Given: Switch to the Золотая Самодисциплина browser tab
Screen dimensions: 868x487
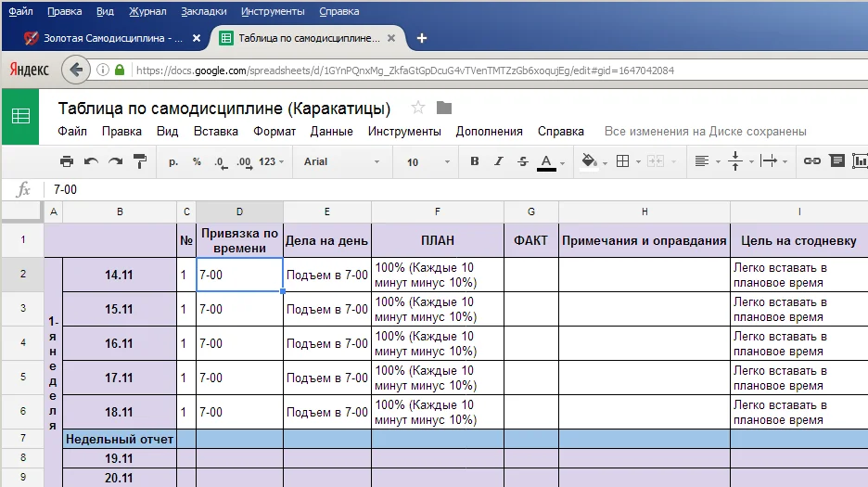Looking at the screenshot, I should click(103, 38).
